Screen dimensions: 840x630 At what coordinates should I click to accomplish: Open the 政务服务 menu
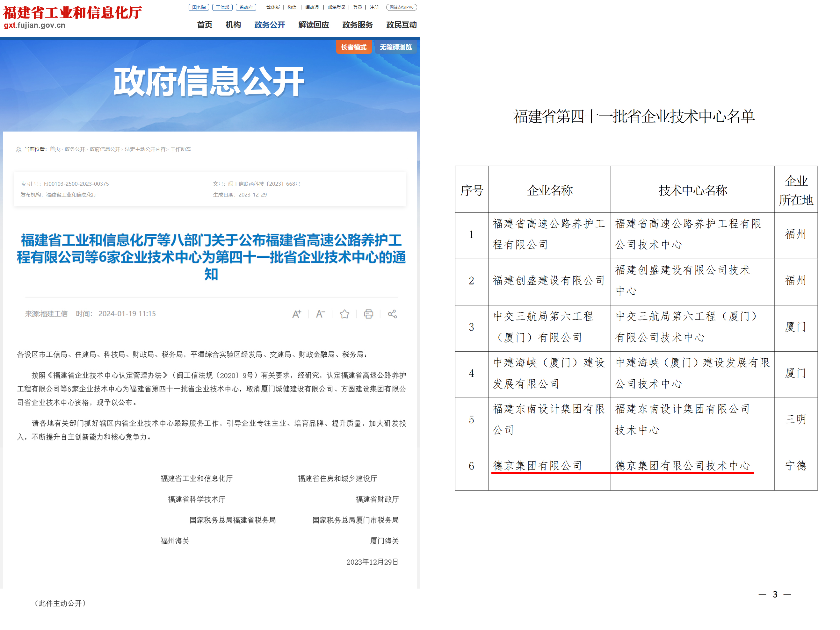[357, 25]
